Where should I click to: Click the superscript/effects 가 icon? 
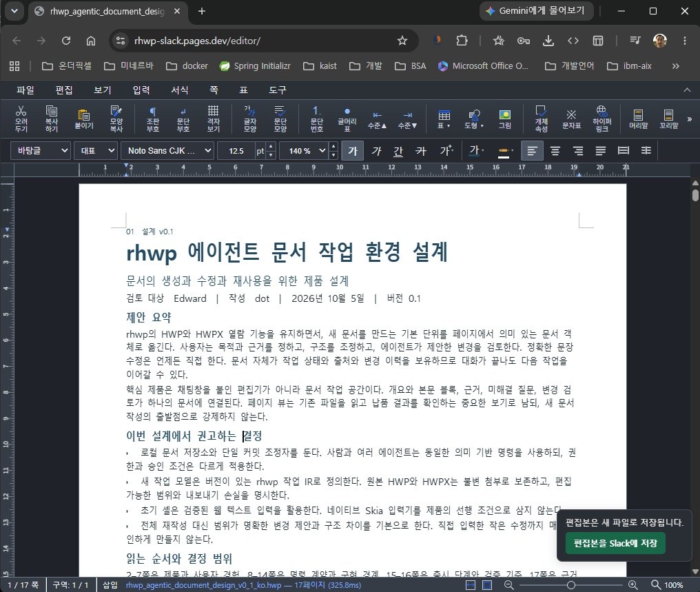(446, 151)
